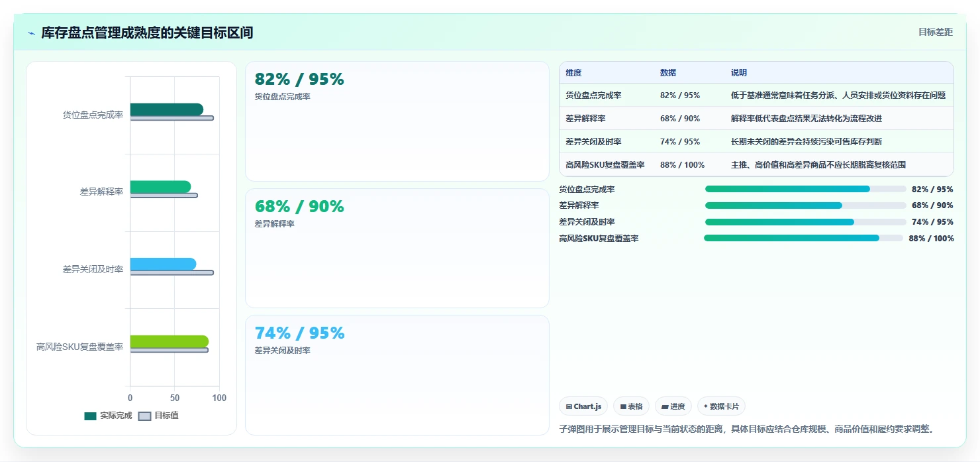The width and height of the screenshot is (980, 462).
Task: Click the 差异关闭及时率 blue bar in chart
Action: coord(163,264)
